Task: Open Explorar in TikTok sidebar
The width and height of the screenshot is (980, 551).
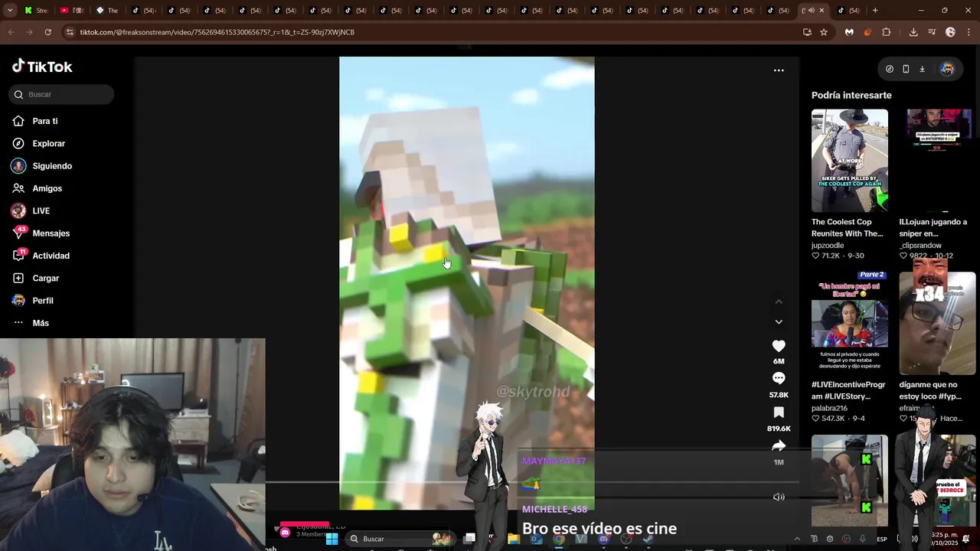Action: pyautogui.click(x=39, y=143)
